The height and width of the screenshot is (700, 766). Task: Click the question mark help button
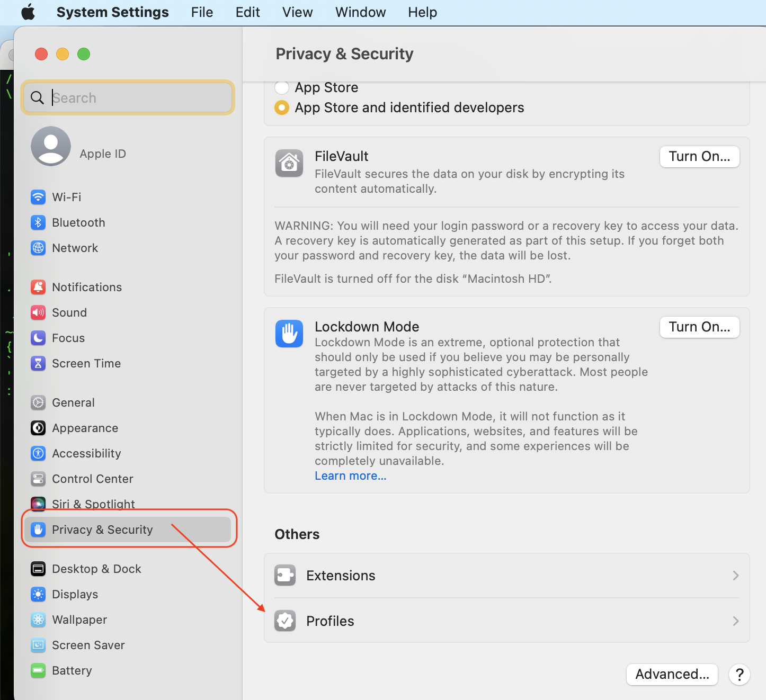pos(740,675)
